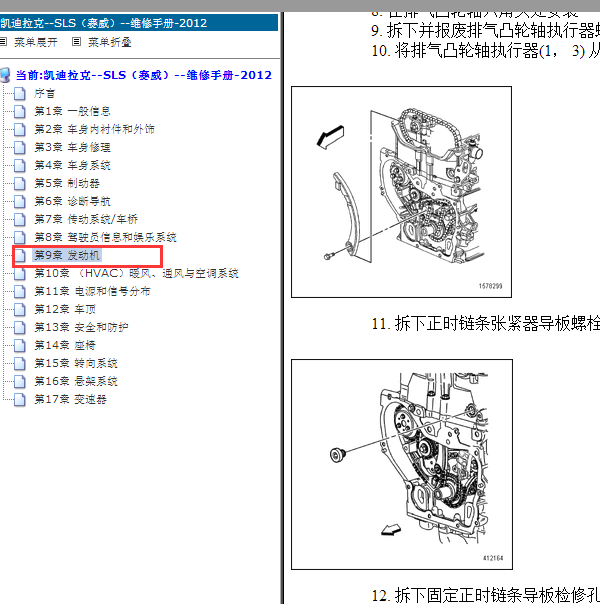
Task: Click the page icon next to 第17章
Action: click(x=20, y=399)
